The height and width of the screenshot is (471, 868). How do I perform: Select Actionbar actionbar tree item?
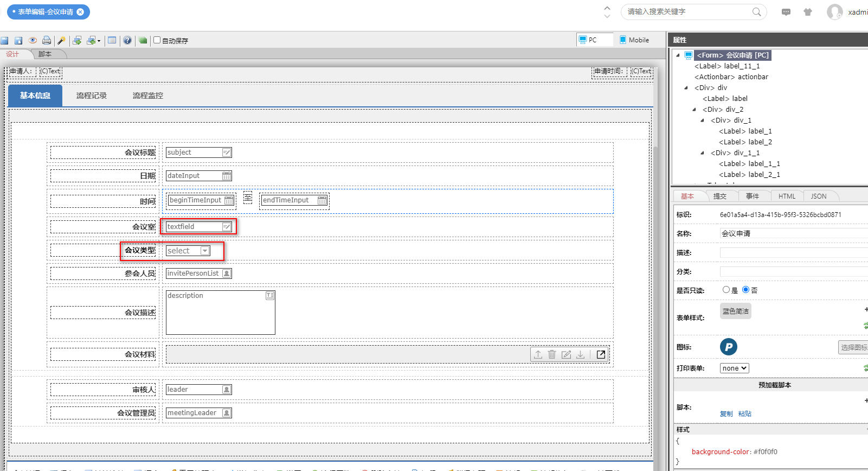tap(731, 77)
